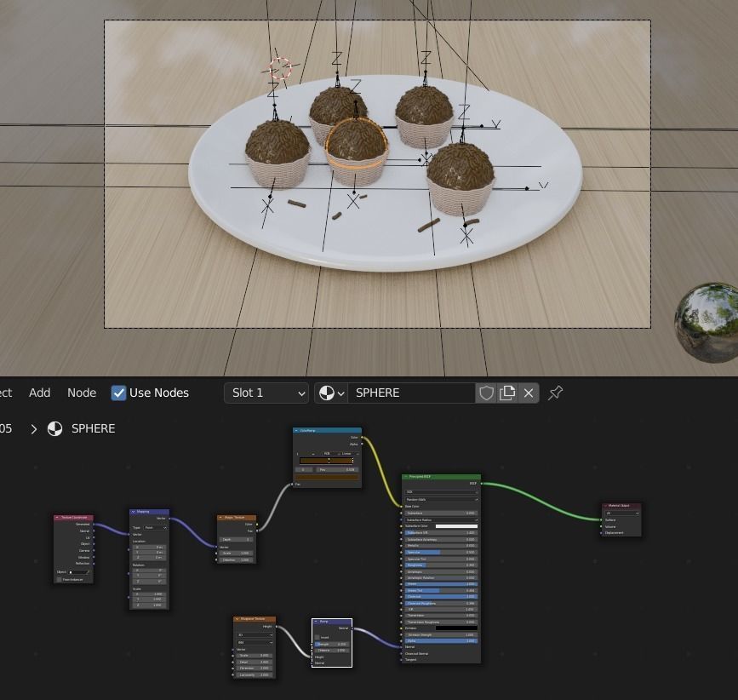Click the 3D cursor in the viewport
Image resolution: width=738 pixels, height=700 pixels.
click(x=281, y=69)
